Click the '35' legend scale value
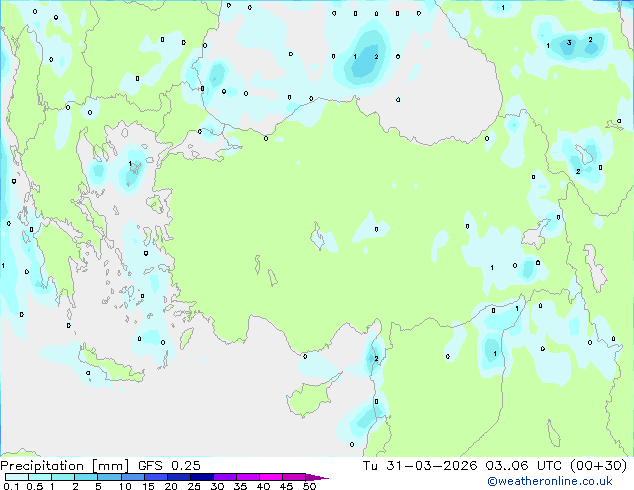 [x=240, y=486]
